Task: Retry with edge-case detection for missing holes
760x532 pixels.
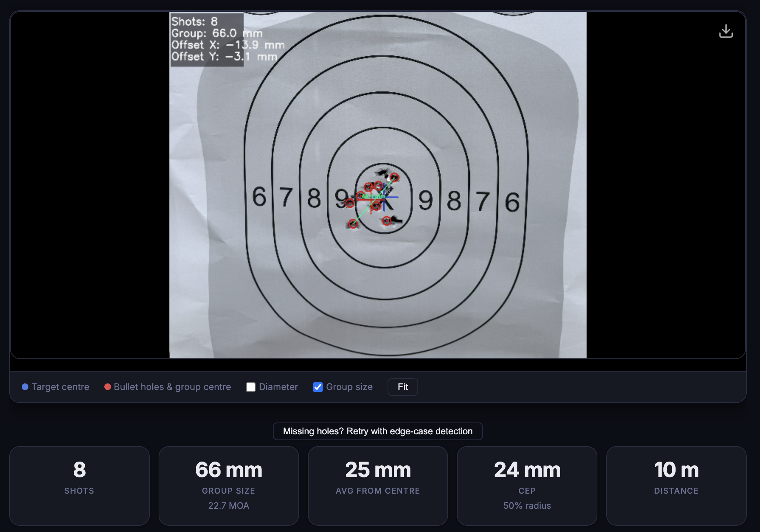Action: (x=377, y=431)
